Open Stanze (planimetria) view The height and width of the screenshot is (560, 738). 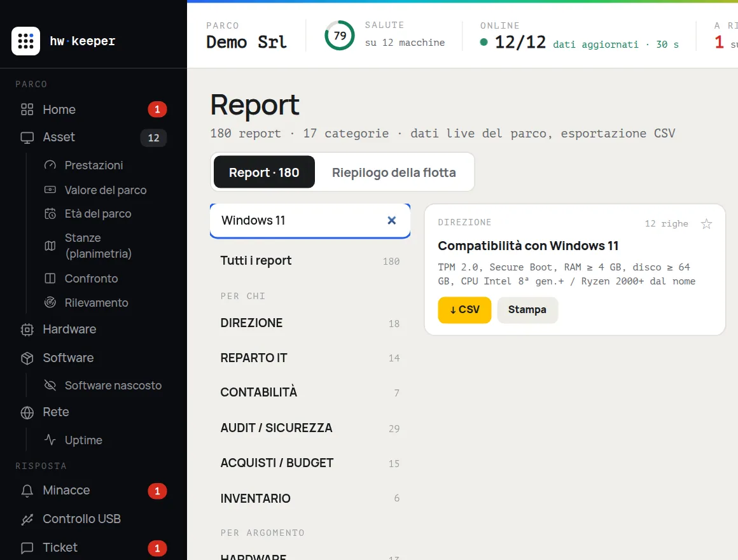(98, 246)
